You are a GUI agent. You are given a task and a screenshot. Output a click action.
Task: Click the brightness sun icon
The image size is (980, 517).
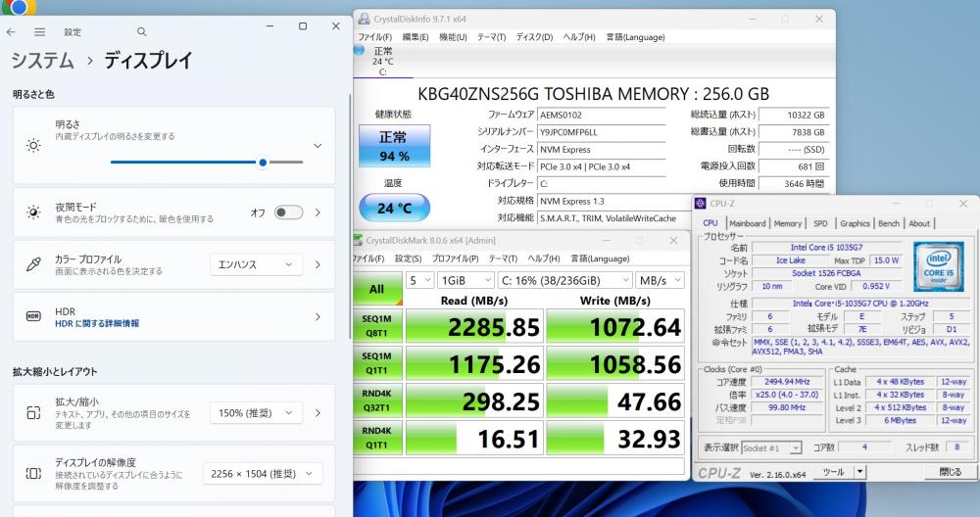pyautogui.click(x=33, y=146)
